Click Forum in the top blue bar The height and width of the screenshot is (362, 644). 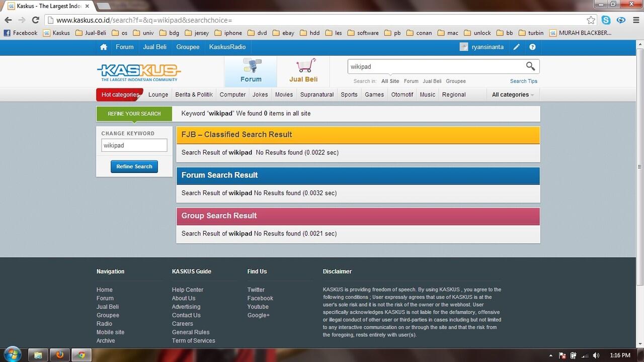[x=124, y=47]
